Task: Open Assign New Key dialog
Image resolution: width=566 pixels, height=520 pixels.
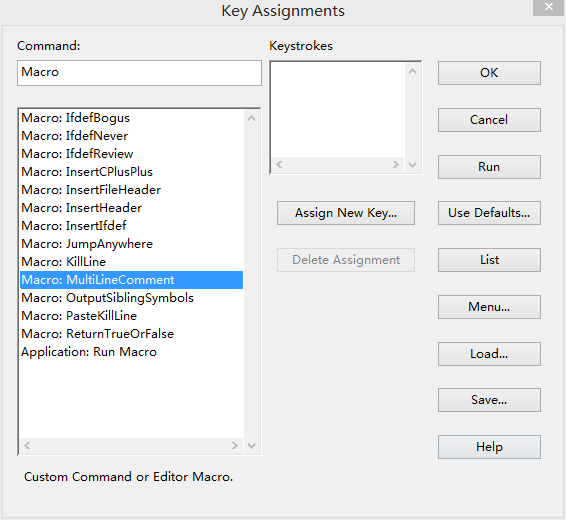Action: tap(346, 213)
